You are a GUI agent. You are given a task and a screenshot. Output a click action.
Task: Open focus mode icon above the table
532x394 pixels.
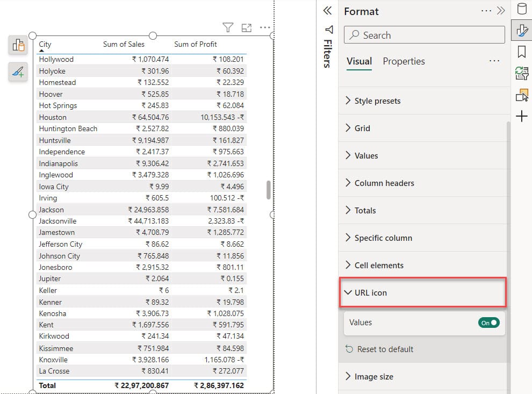(x=247, y=28)
